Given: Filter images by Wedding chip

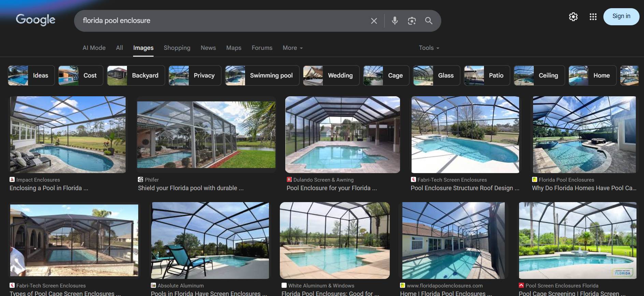Looking at the screenshot, I should pyautogui.click(x=331, y=75).
